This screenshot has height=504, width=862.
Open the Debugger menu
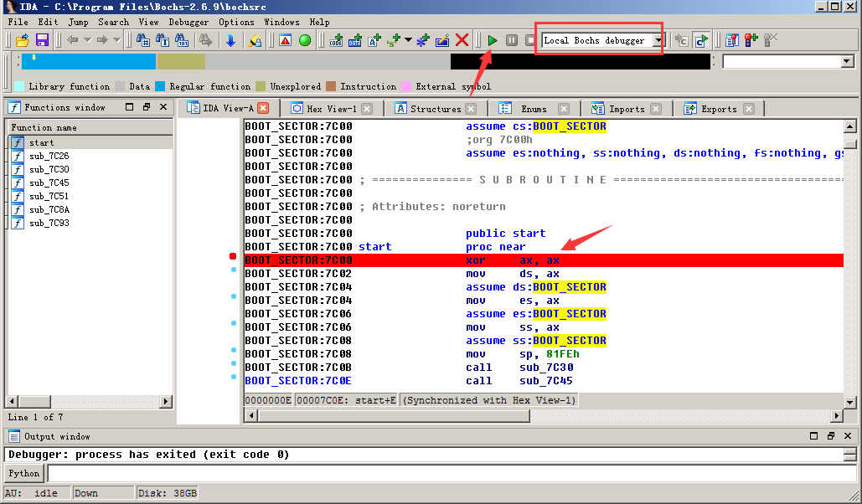pos(188,22)
